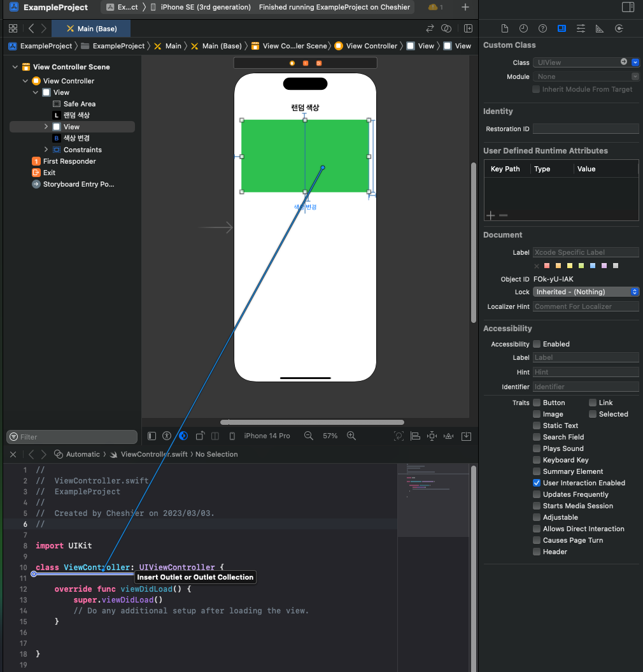Open the Size inspector tab

pyautogui.click(x=599, y=28)
